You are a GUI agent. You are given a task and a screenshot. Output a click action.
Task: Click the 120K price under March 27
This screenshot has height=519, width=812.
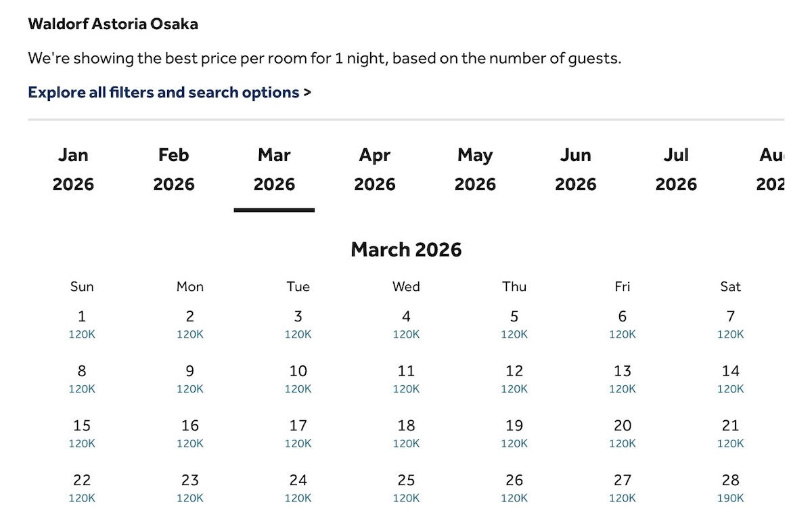point(623,498)
